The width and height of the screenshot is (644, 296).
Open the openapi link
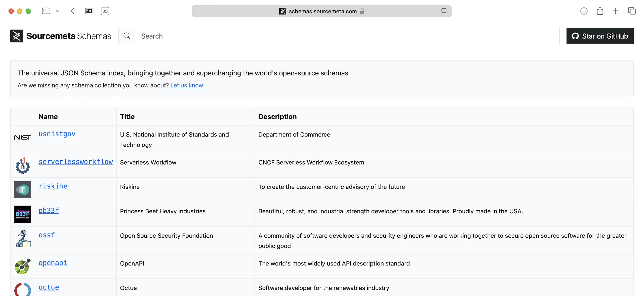(53, 263)
